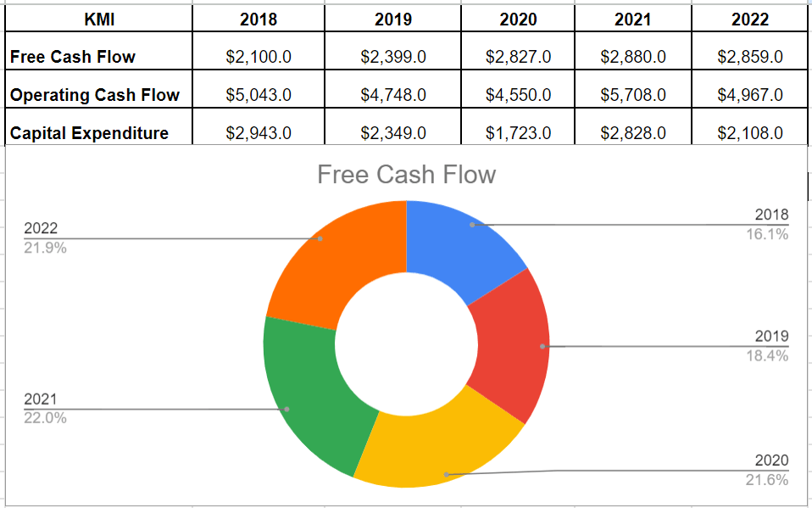
Task: Select cell showing $1,723.0
Action: pos(518,126)
